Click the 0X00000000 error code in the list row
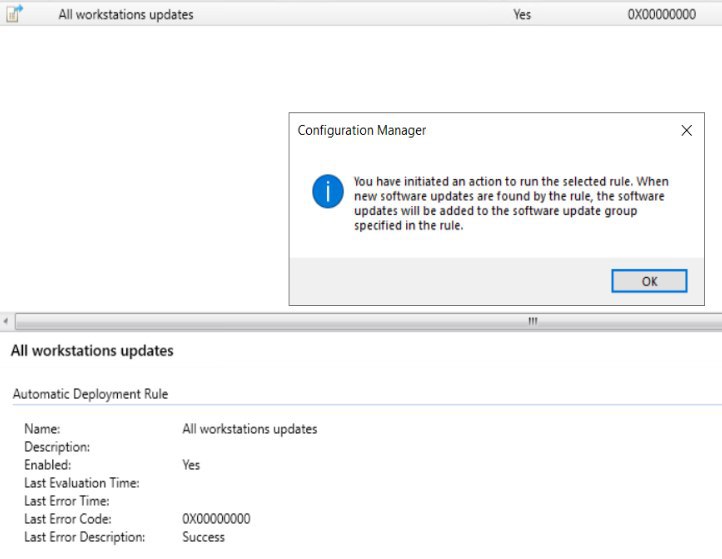 [x=662, y=14]
